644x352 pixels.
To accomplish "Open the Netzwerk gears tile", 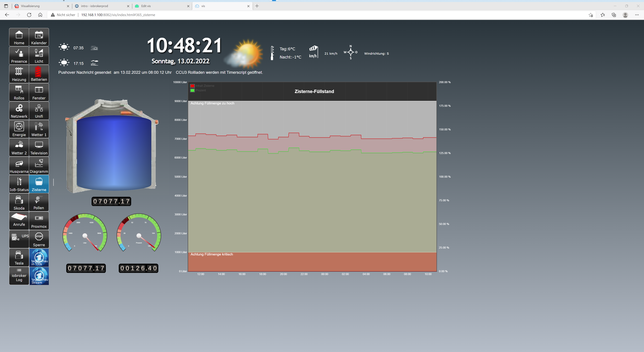I will (x=19, y=110).
